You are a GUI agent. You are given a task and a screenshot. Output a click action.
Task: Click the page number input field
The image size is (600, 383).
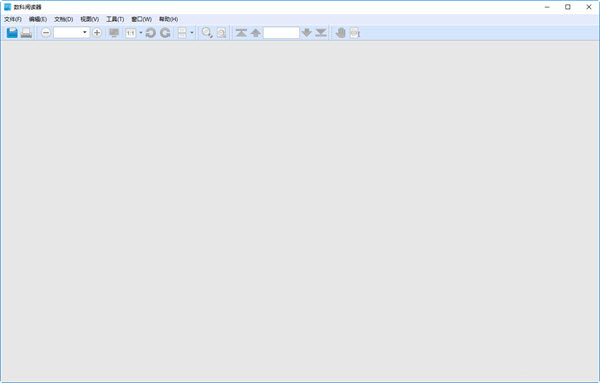click(281, 33)
